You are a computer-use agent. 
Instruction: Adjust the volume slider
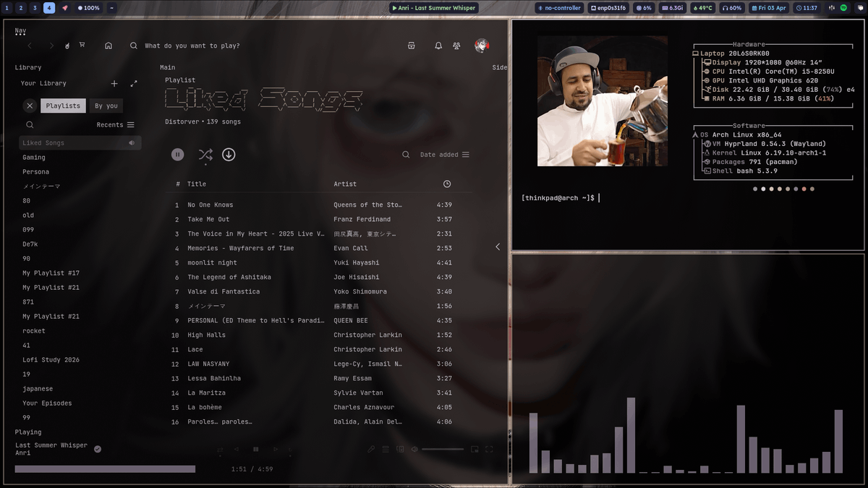click(443, 448)
